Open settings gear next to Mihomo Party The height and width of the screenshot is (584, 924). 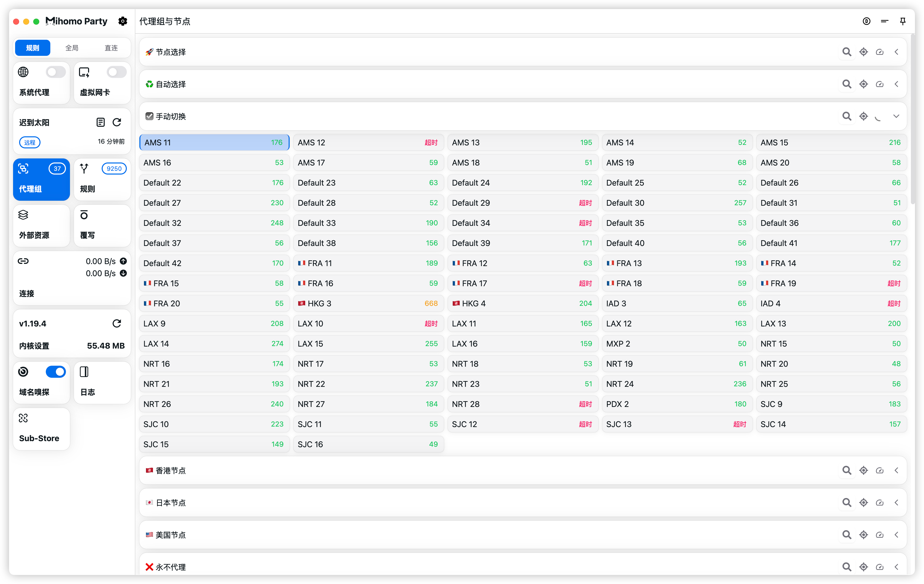(x=122, y=21)
